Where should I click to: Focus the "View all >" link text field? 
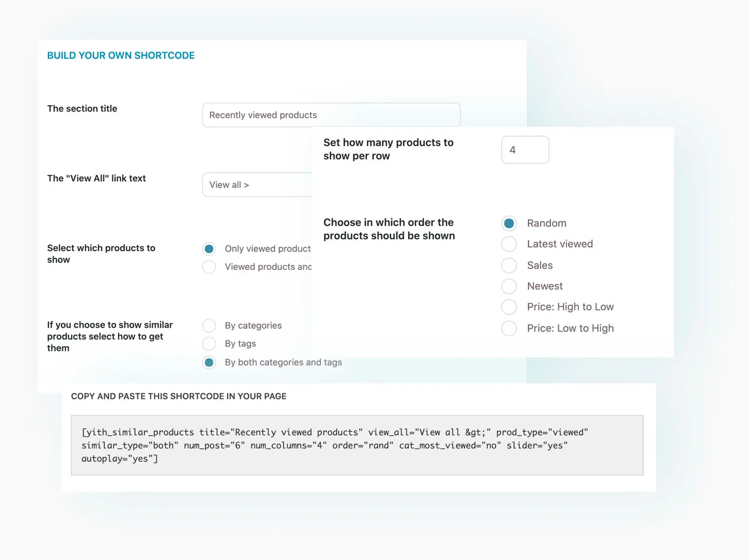click(x=257, y=185)
